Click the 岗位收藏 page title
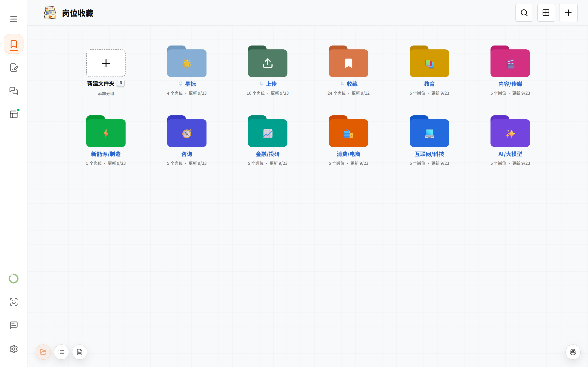Screen dimensions: 588x367 tap(78, 13)
